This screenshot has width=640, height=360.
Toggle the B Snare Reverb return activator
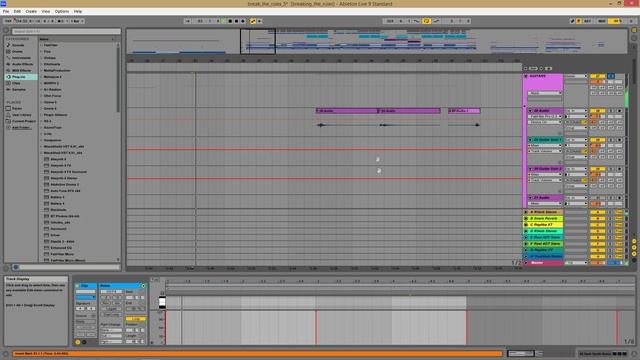[x=597, y=218]
